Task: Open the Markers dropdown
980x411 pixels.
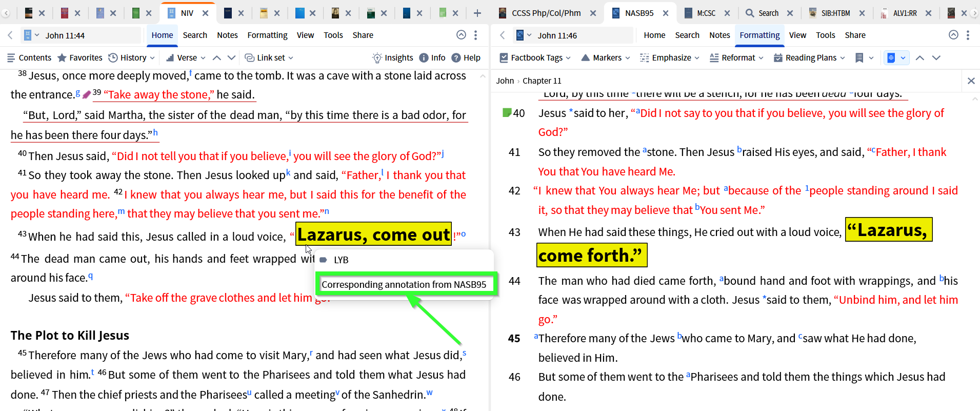Action: tap(606, 57)
